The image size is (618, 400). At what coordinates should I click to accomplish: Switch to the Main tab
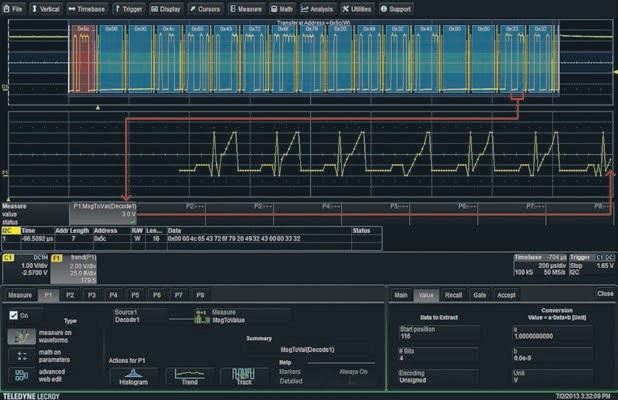click(x=401, y=295)
